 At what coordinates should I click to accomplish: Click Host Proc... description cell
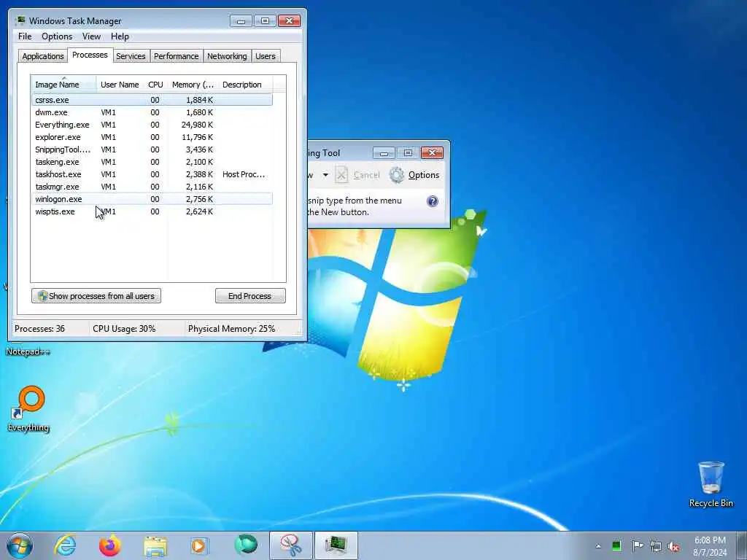point(244,174)
